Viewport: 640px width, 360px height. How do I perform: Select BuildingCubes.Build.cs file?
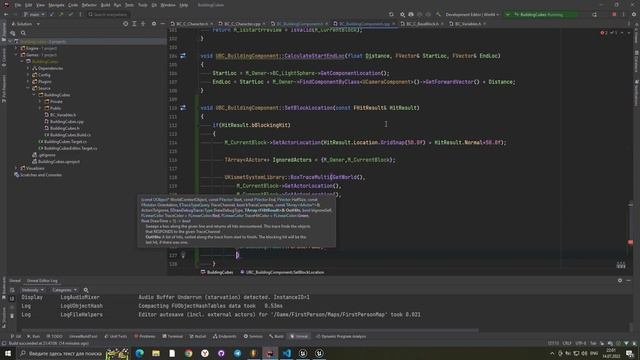coord(67,135)
